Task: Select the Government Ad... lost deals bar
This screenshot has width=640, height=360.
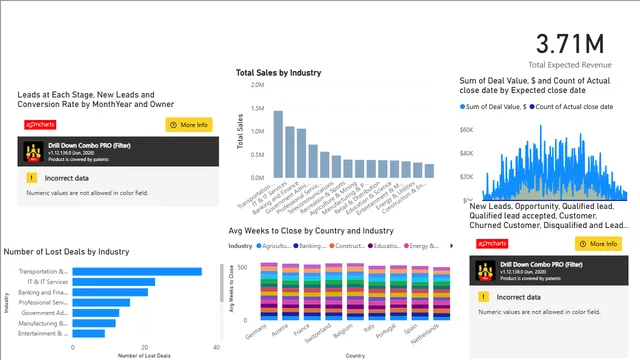Action: pyautogui.click(x=96, y=313)
